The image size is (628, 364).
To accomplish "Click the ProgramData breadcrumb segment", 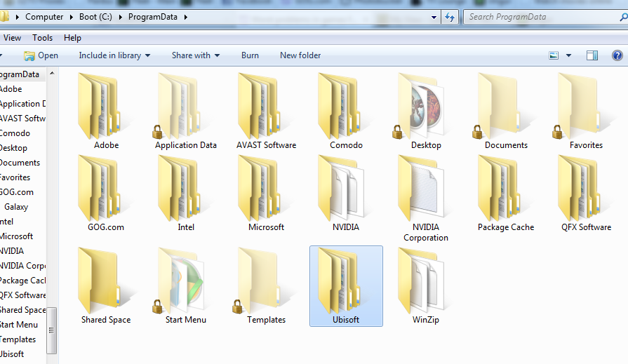I will [152, 17].
